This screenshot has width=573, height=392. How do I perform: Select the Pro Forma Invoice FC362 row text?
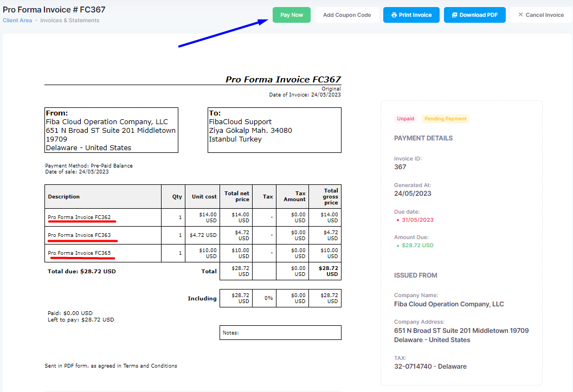tap(79, 217)
